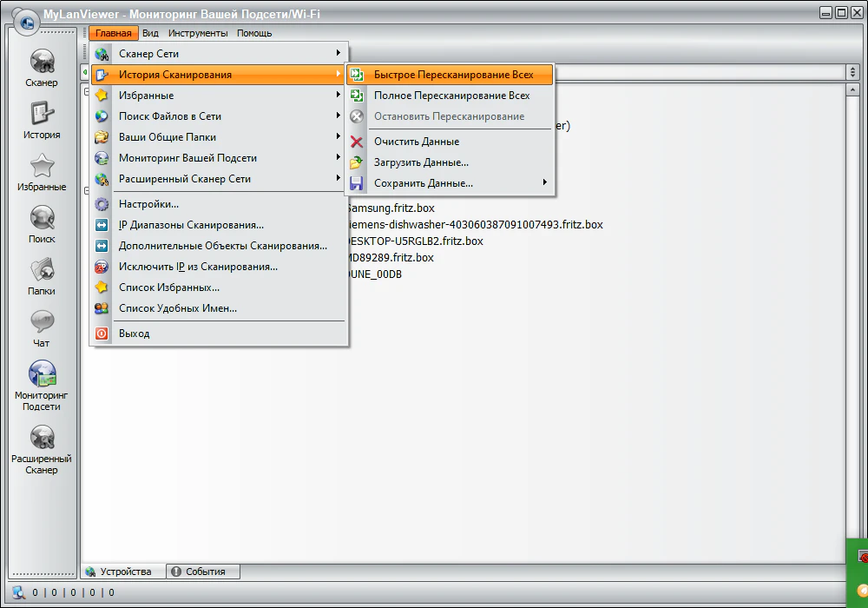Open the Вид menu
This screenshot has width=868, height=608.
(150, 33)
